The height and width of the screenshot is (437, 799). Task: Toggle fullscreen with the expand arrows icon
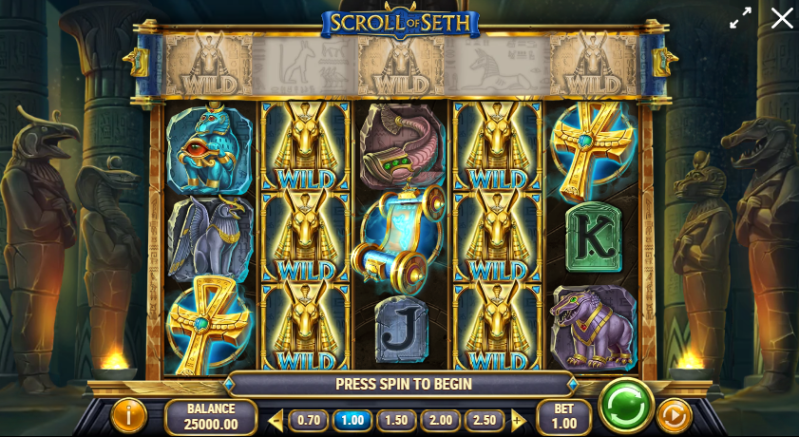(x=740, y=18)
